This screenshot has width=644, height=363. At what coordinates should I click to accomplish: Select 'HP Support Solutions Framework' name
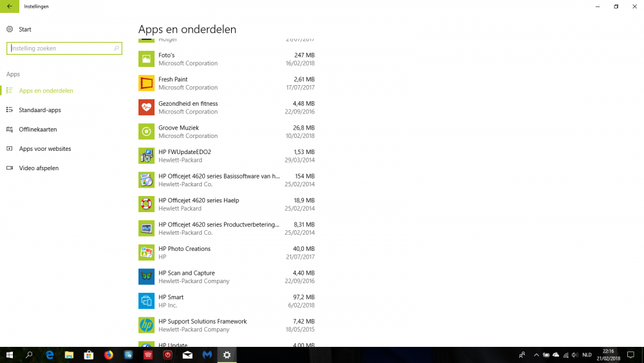tap(202, 322)
